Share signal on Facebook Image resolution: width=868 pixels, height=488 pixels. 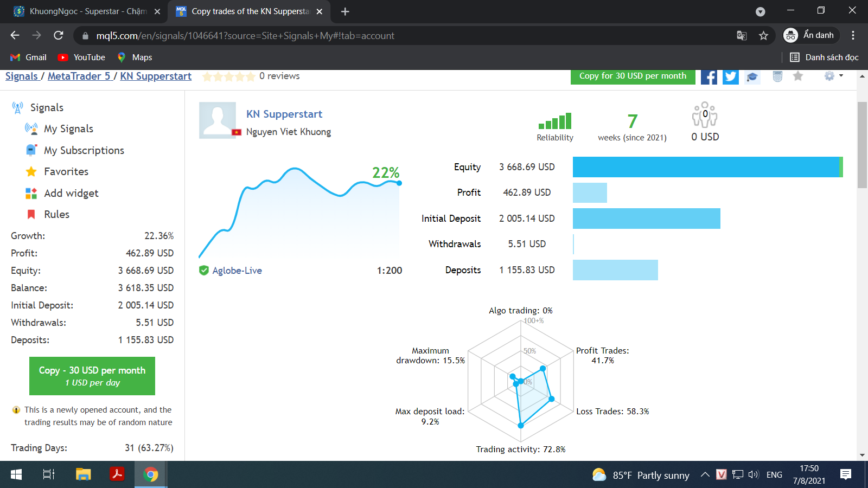pos(709,76)
